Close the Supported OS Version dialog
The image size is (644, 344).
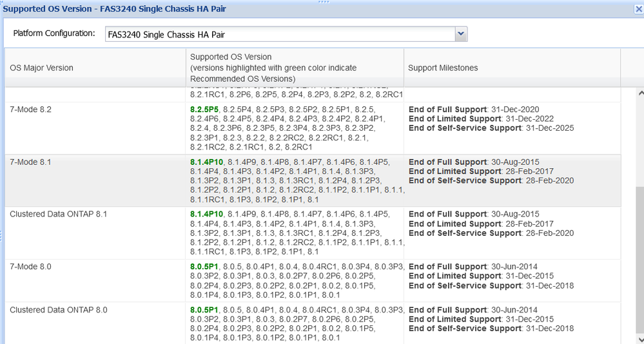point(638,9)
